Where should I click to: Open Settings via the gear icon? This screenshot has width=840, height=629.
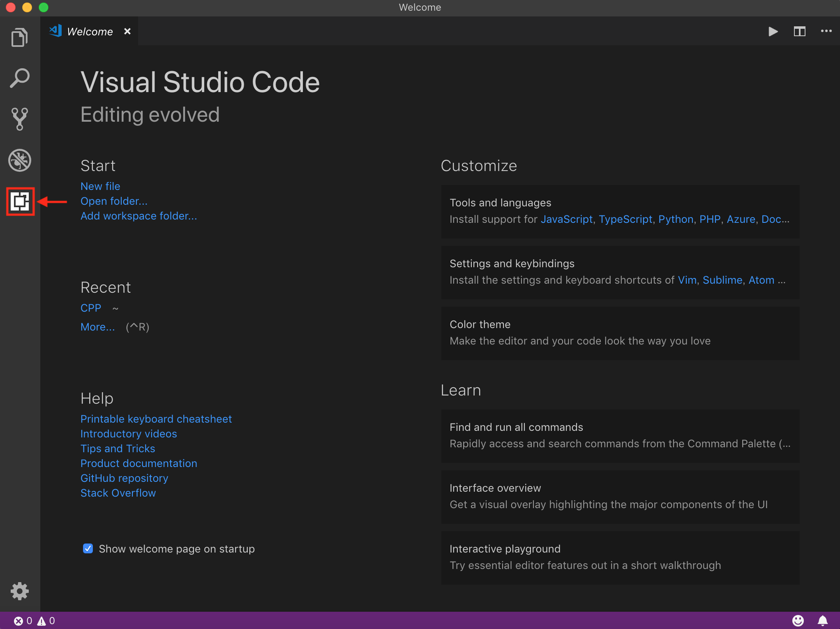[x=19, y=591]
